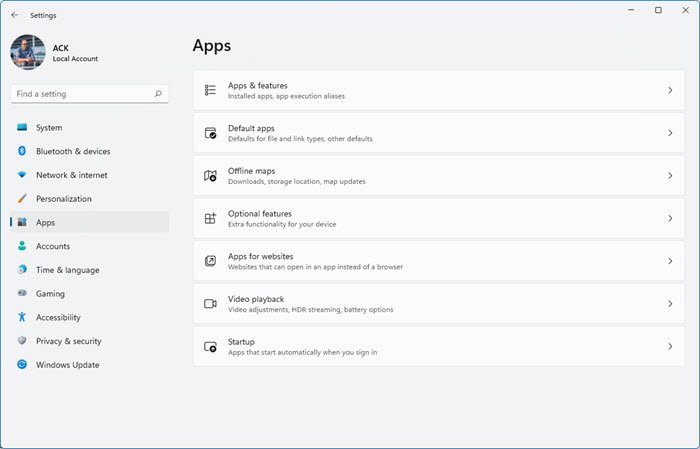Open Personalization in the sidebar
The height and width of the screenshot is (449, 700).
[63, 199]
